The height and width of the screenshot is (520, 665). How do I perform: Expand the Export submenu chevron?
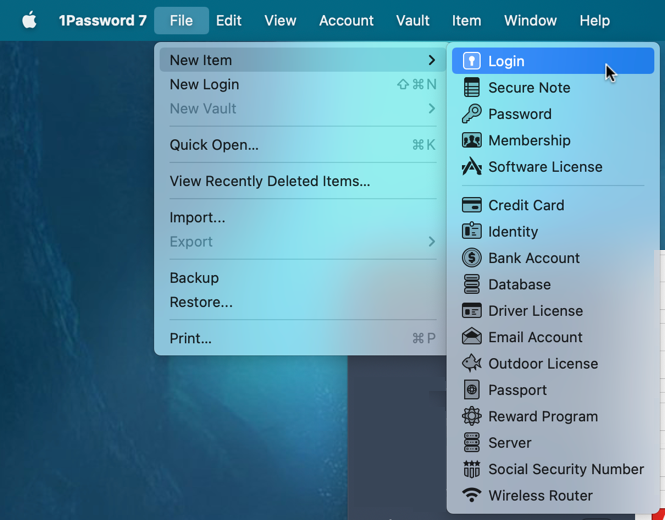pyautogui.click(x=431, y=241)
